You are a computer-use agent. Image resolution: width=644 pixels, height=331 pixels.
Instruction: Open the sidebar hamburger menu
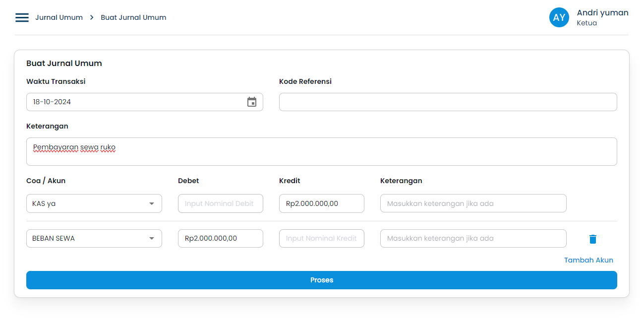click(22, 17)
